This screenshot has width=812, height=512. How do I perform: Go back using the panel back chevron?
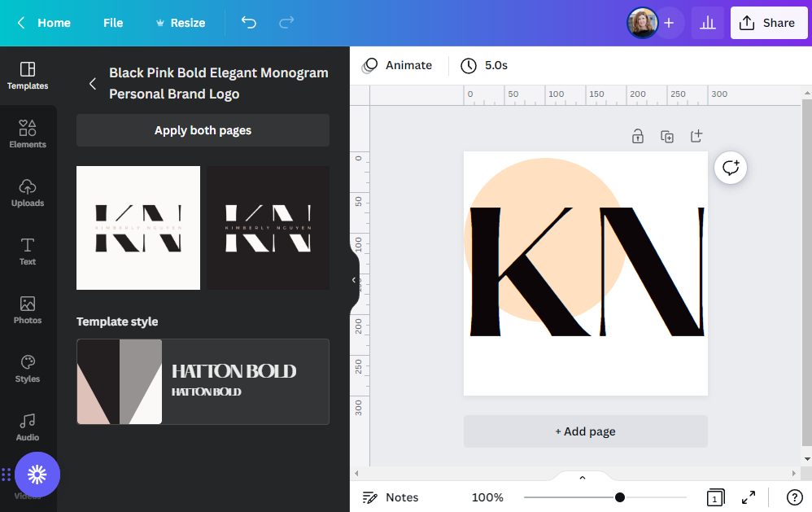click(92, 83)
